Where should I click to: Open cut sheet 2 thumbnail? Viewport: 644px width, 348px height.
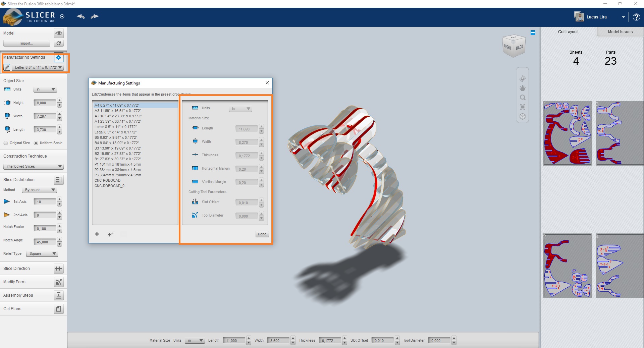pos(568,266)
